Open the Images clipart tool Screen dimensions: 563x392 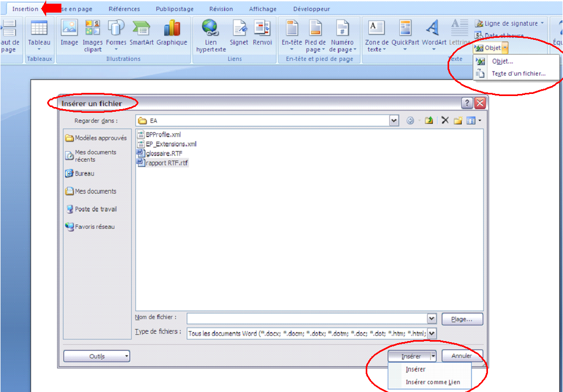pos(93,34)
